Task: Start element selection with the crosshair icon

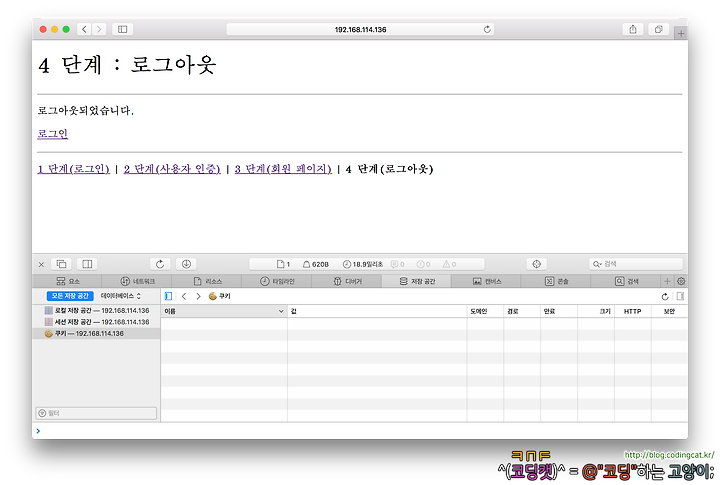Action: 536,264
